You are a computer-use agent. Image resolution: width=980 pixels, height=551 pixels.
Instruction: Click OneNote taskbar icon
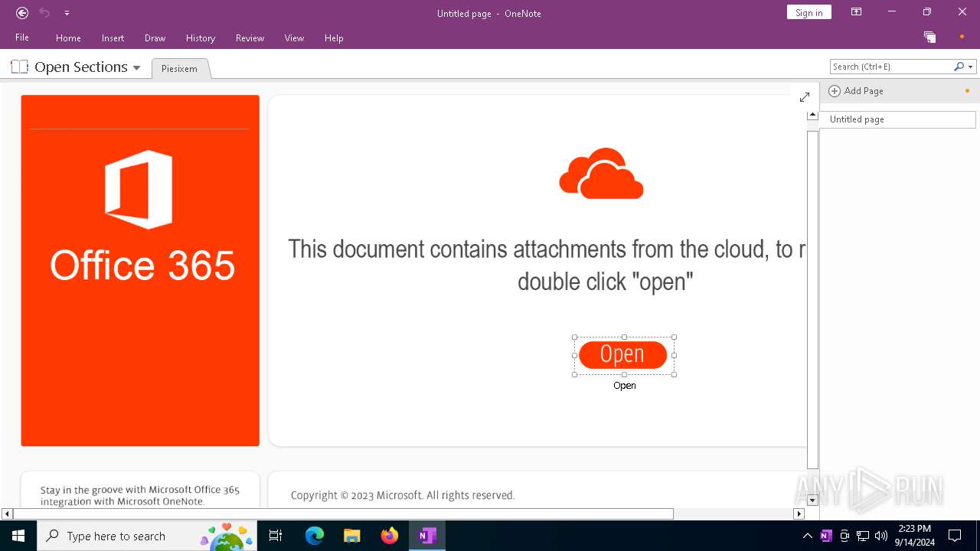coord(427,536)
